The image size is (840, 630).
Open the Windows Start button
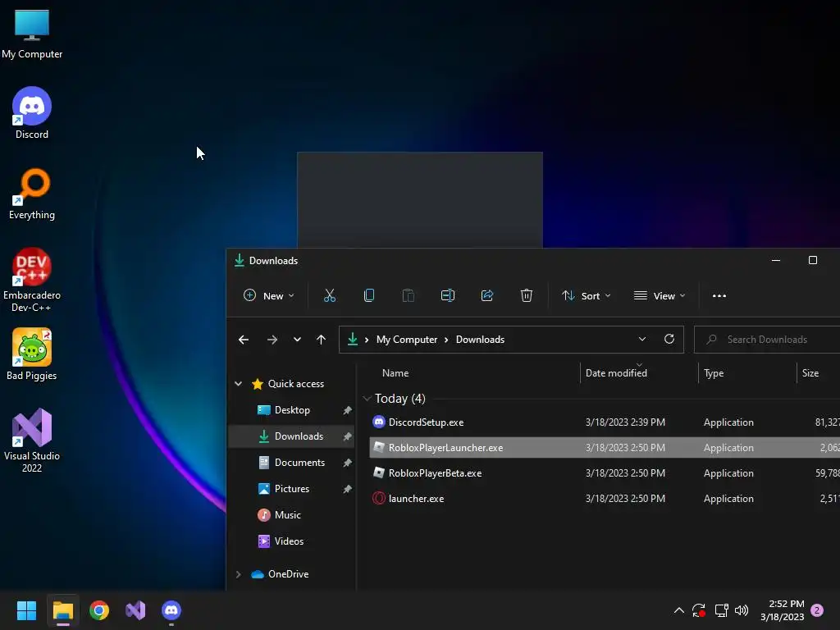[x=26, y=610]
